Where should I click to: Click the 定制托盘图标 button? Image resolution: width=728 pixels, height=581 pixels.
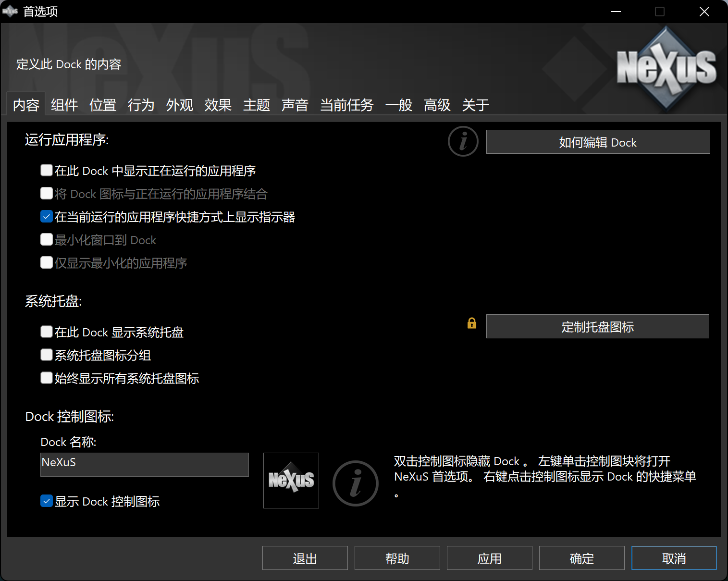tap(597, 326)
